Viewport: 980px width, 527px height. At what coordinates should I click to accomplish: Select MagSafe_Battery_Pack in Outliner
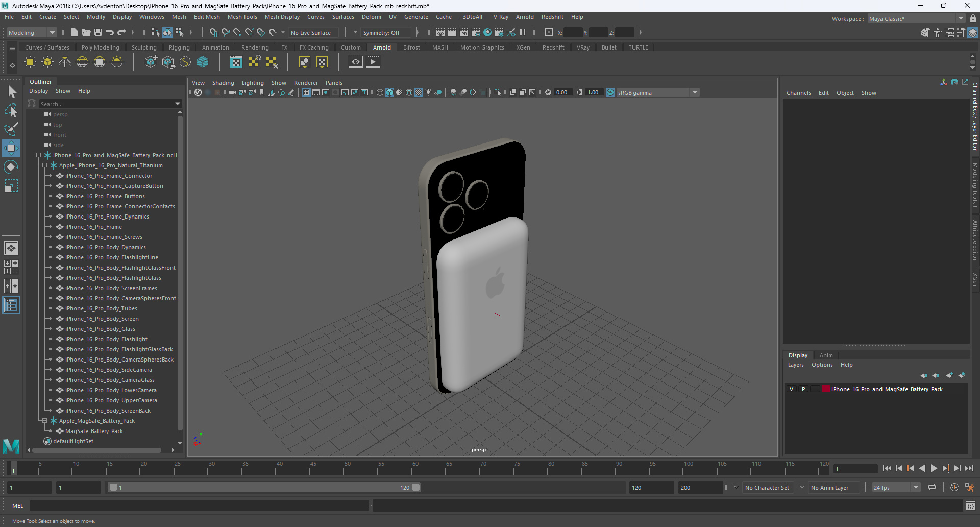(94, 431)
